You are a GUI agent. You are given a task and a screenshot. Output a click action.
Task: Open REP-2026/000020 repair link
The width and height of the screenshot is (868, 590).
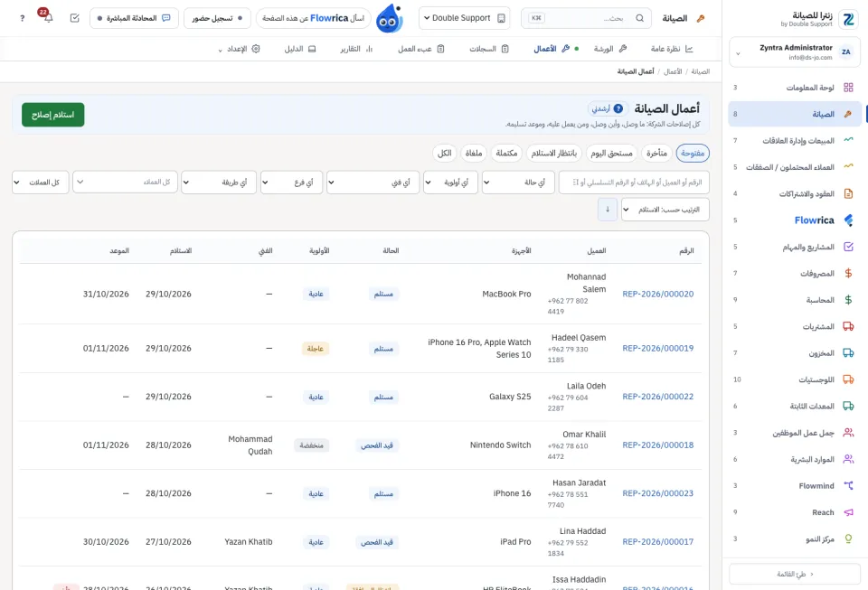[x=657, y=294]
